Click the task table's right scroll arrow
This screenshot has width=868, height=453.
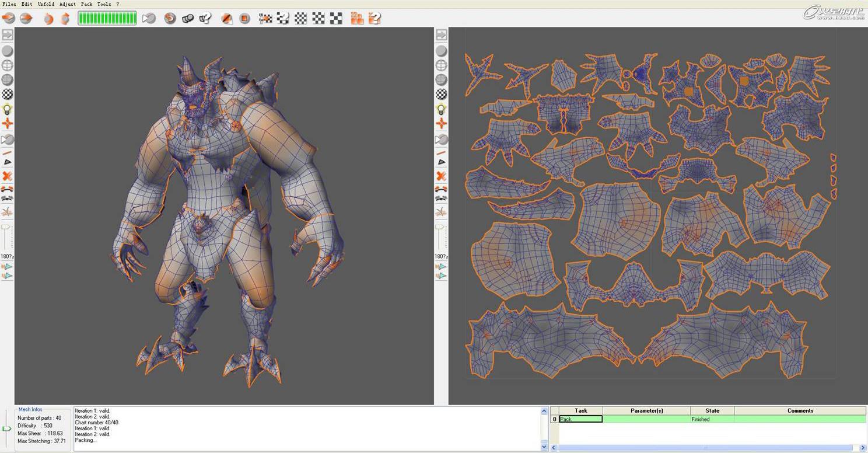(863, 448)
